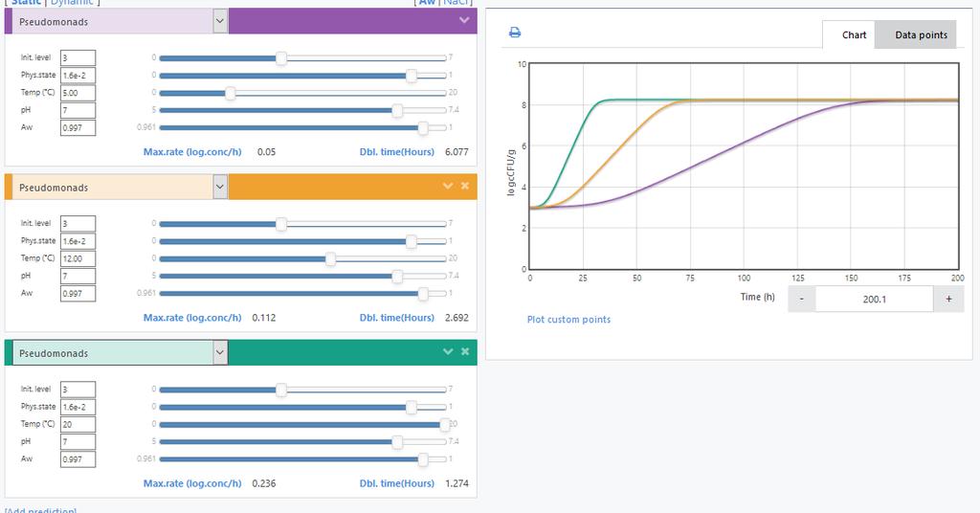This screenshot has width=980, height=513.
Task: Decrease chart time with minus button
Action: [801, 300]
